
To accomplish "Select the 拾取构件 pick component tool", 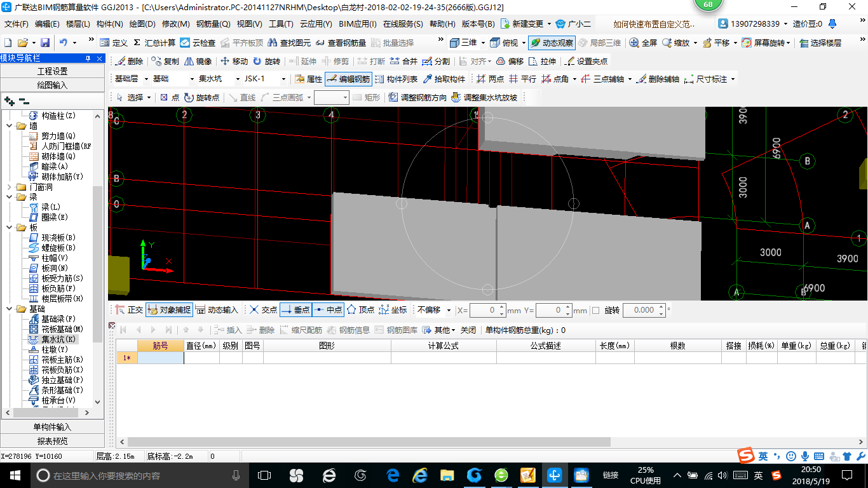I will tap(444, 79).
